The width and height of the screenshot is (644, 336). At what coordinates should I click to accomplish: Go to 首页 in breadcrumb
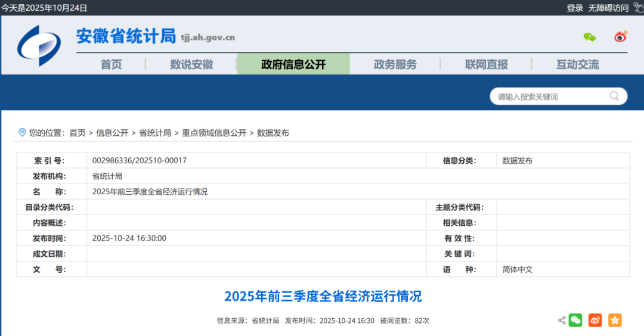pyautogui.click(x=77, y=133)
